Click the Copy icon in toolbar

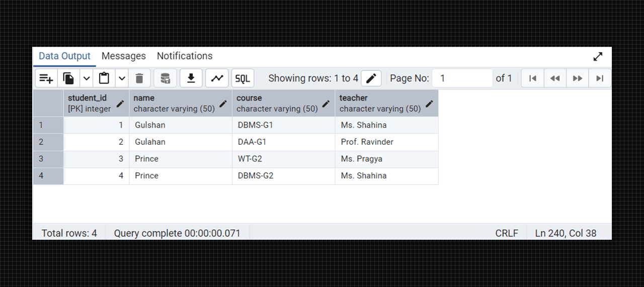point(68,78)
